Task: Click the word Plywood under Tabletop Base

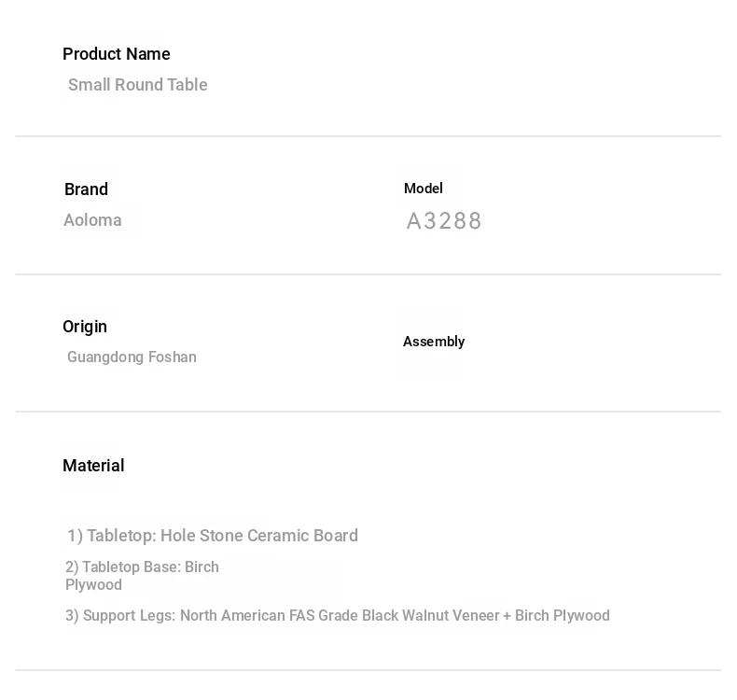Action: point(93,585)
